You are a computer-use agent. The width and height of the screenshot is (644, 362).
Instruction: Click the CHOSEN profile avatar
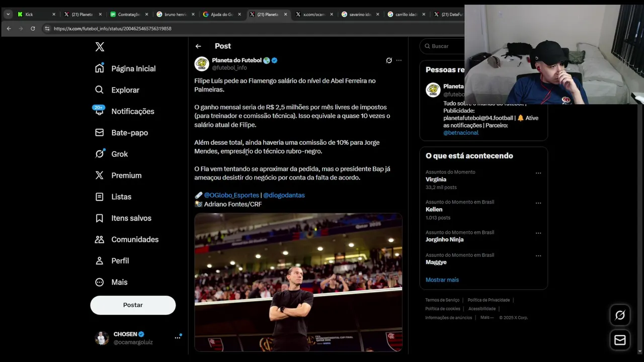click(x=102, y=338)
